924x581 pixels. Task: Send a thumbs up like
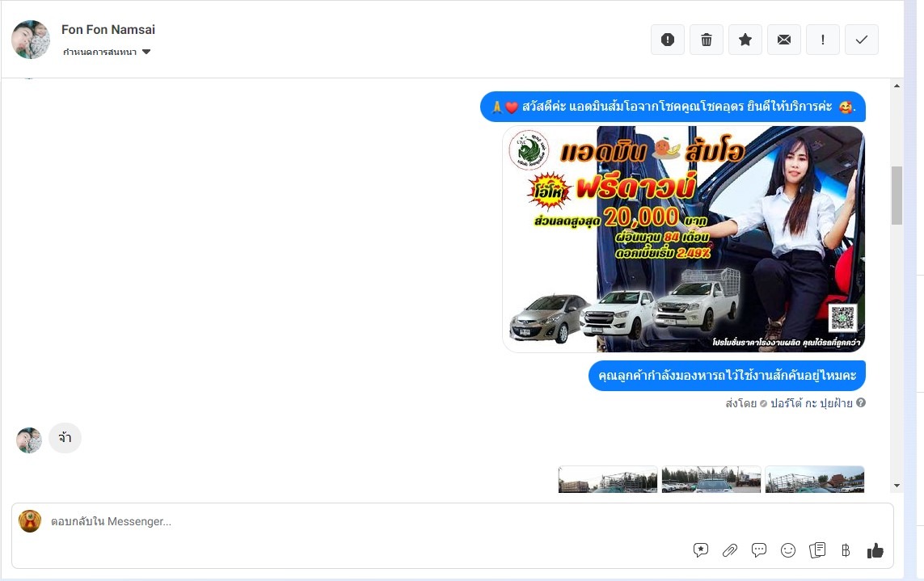(875, 550)
